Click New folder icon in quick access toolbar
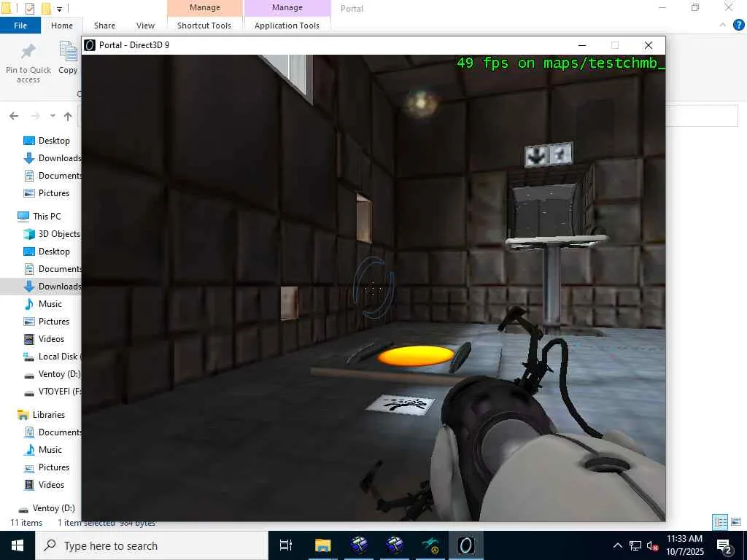The image size is (747, 560). tap(46, 9)
